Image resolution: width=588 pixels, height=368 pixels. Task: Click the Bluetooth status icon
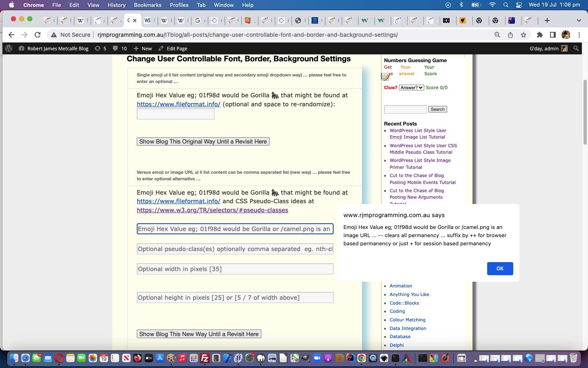click(x=461, y=5)
